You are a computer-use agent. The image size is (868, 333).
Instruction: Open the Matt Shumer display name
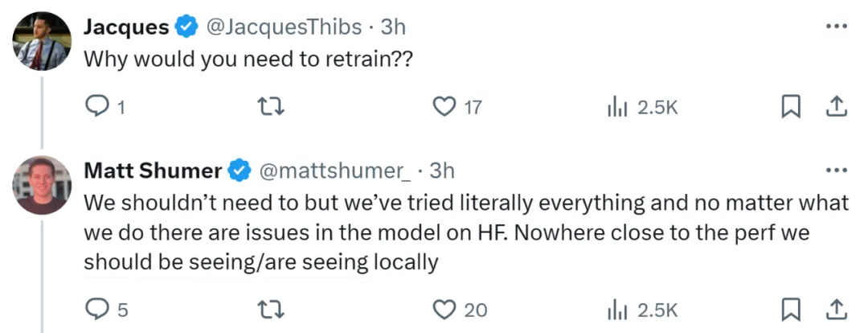tap(153, 171)
